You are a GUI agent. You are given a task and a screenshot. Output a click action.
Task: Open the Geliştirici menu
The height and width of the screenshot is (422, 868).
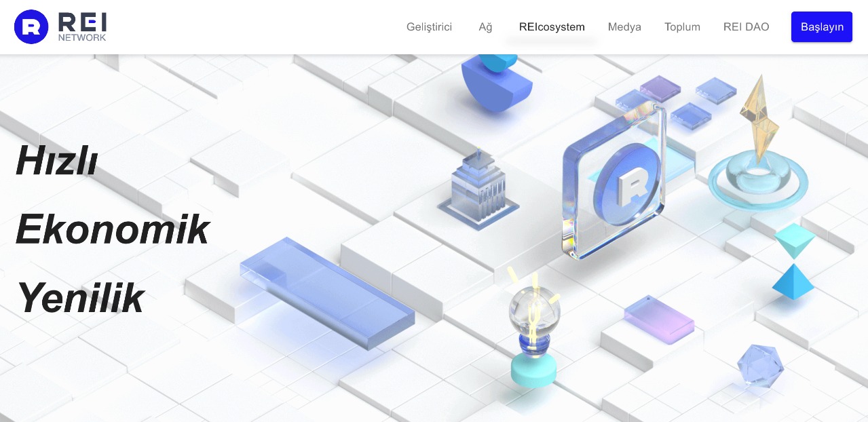coord(429,26)
